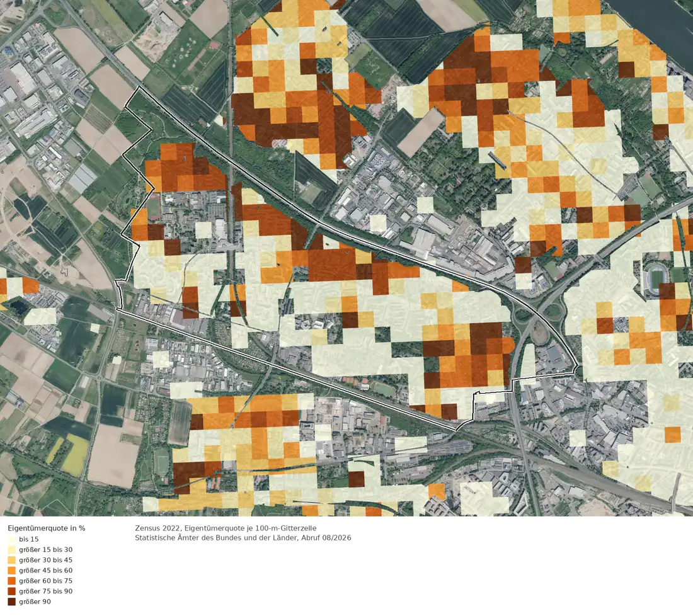Click the 'größer 15 bis 30' label
693x616 pixels.
(45, 550)
